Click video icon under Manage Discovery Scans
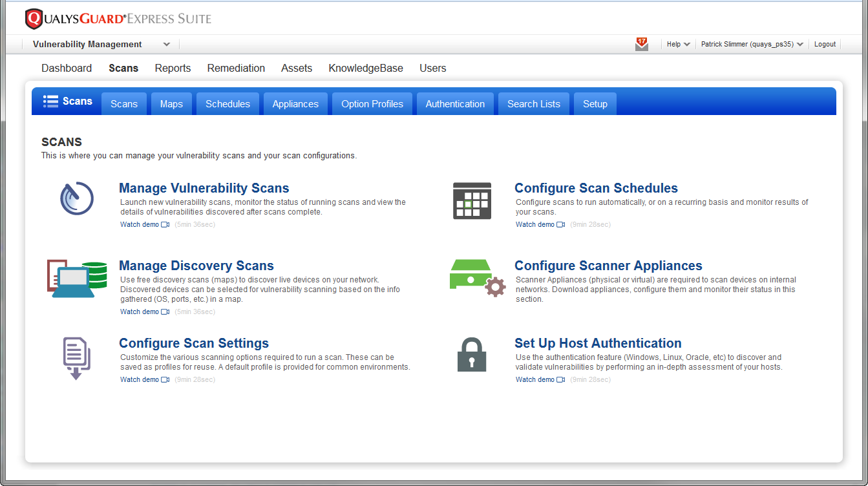 tap(165, 312)
